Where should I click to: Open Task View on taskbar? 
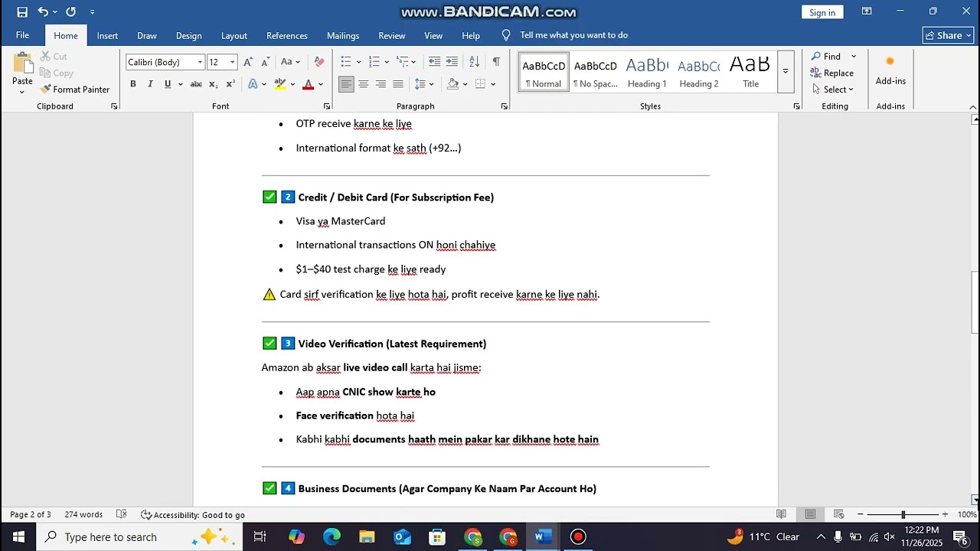coord(260,537)
